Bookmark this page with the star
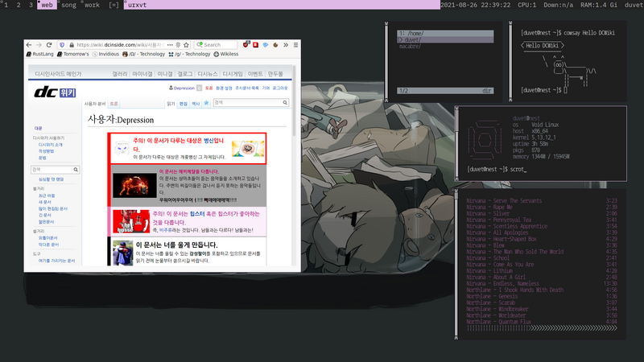Screen dimensions: 644x362 pyautogui.click(x=186, y=45)
